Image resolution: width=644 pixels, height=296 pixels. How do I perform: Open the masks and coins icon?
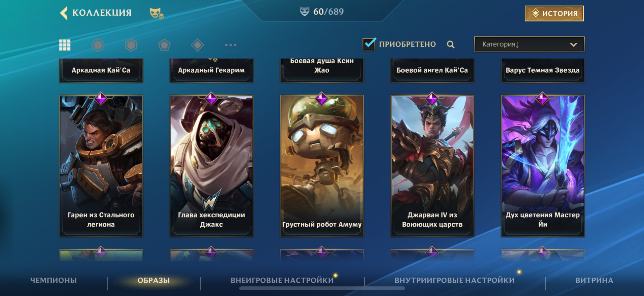point(156,13)
